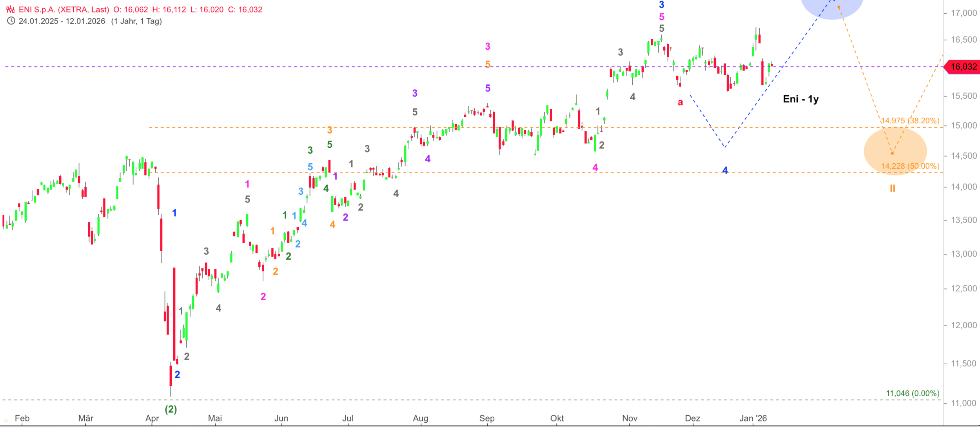Click the 'Jan '26' time axis label
This screenshot has width=980, height=427.
click(753, 418)
